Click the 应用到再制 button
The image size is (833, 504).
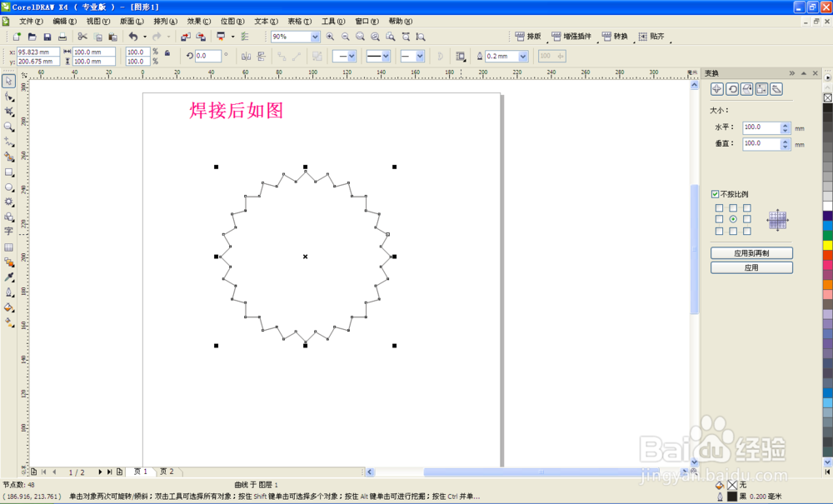tap(751, 252)
